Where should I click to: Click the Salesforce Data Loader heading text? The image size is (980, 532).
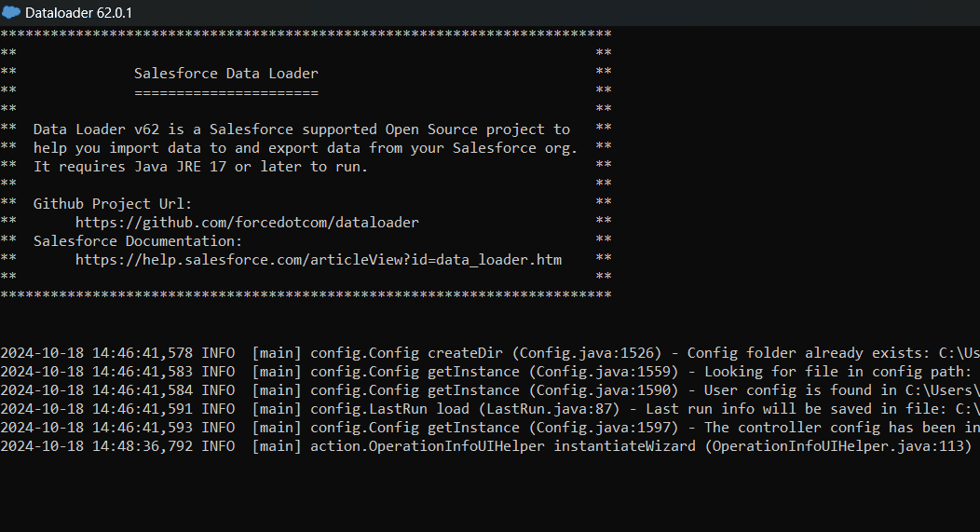click(x=225, y=73)
